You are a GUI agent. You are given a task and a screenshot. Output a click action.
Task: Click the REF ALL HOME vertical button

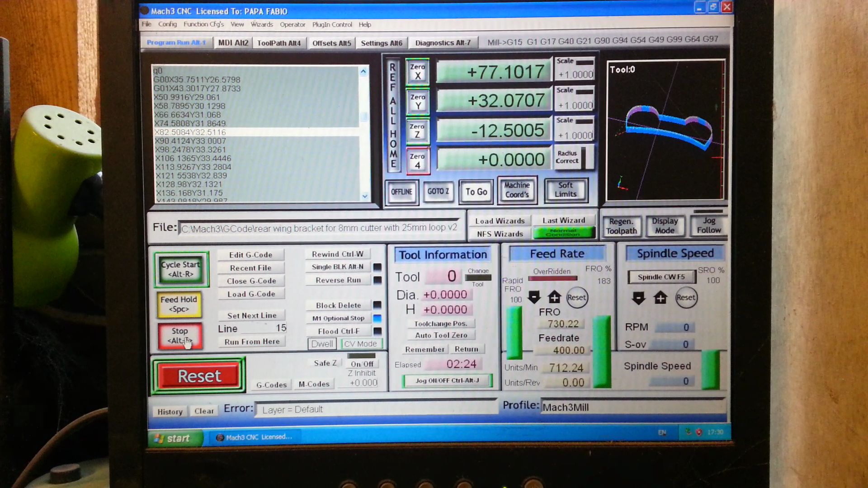pyautogui.click(x=393, y=115)
